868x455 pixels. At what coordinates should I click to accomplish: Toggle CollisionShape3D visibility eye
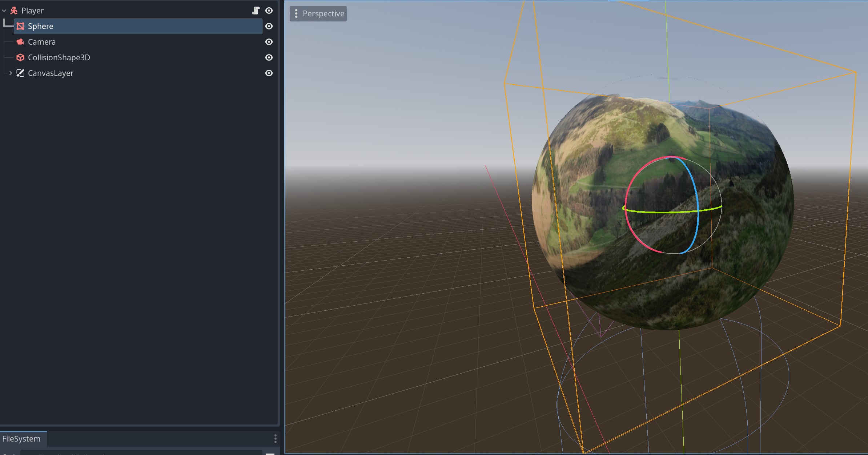[269, 57]
